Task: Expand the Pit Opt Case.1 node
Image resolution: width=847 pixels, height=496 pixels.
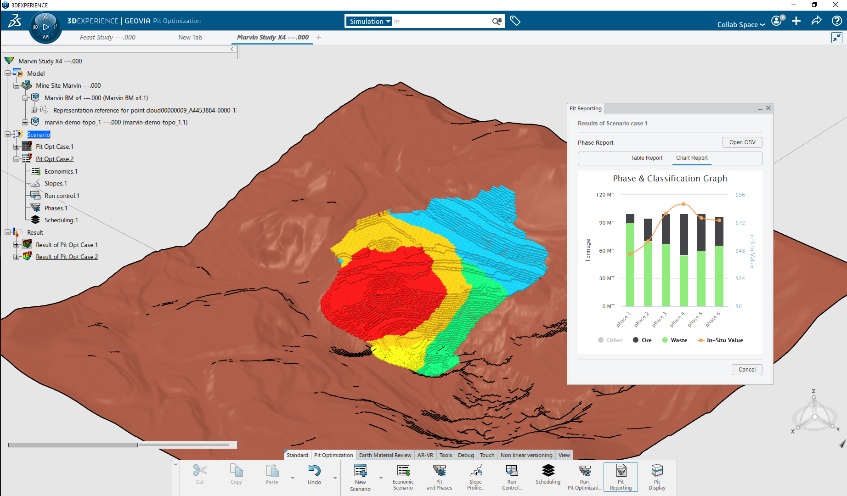Action: coord(16,146)
